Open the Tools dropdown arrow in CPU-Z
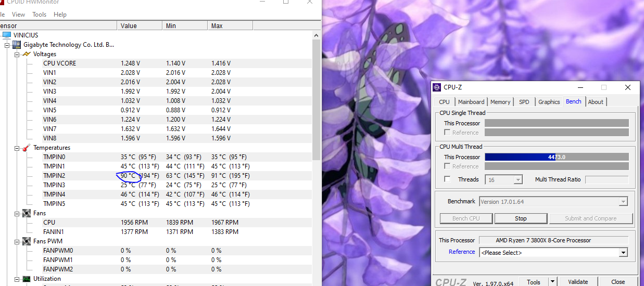644x286 pixels. (x=552, y=282)
